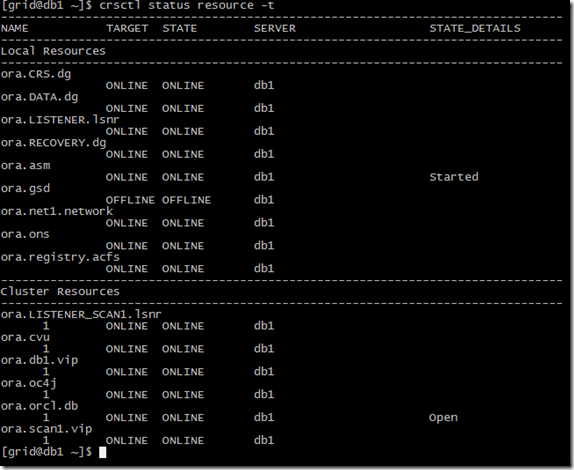Click the instance number 1 under ora.LISTENER_SCAN1.lsnr

46,326
